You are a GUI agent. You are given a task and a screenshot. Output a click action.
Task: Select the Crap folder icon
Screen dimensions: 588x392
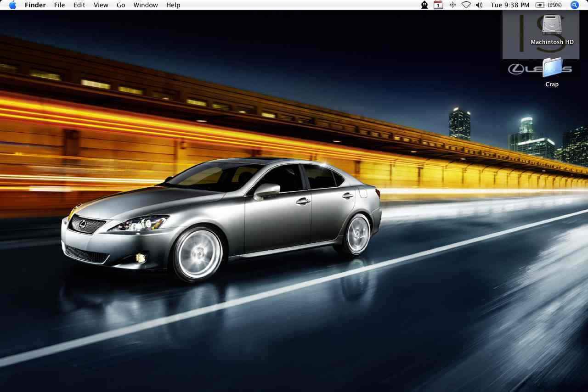[552, 68]
